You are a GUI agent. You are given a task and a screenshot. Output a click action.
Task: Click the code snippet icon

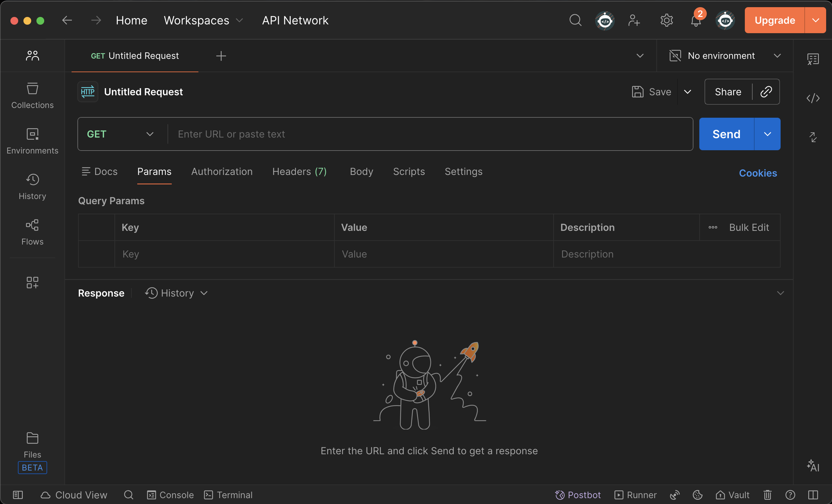click(813, 98)
